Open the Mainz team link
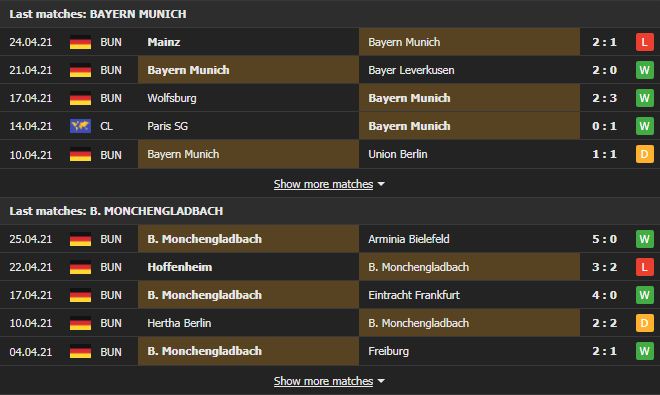Viewport: 660px width, 395px height. click(x=164, y=42)
